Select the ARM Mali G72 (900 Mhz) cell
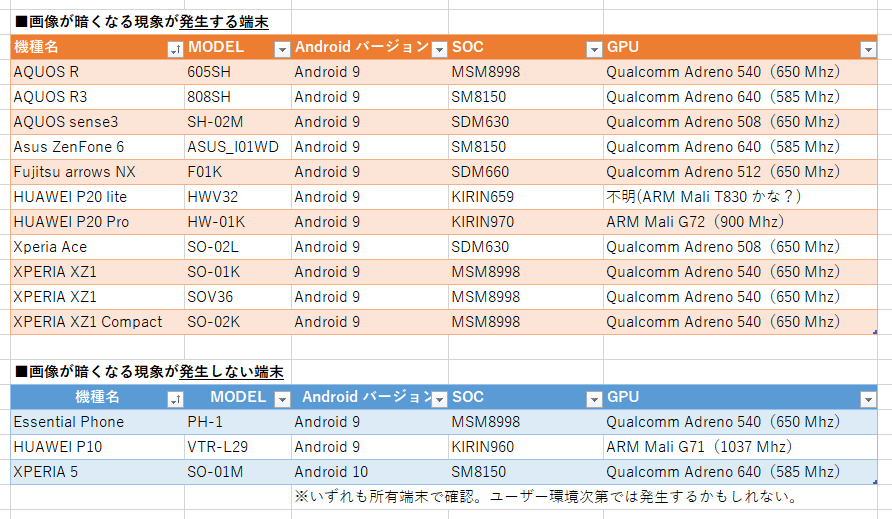The image size is (892, 519). pyautogui.click(x=740, y=223)
